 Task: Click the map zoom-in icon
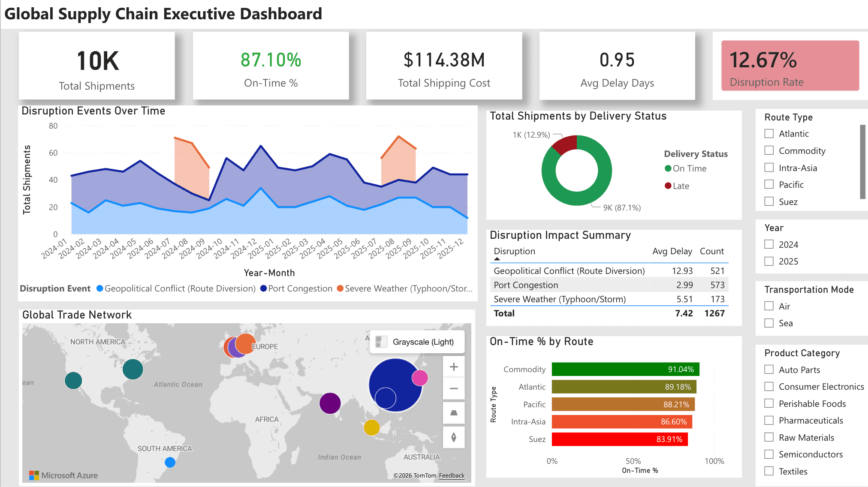(453, 367)
